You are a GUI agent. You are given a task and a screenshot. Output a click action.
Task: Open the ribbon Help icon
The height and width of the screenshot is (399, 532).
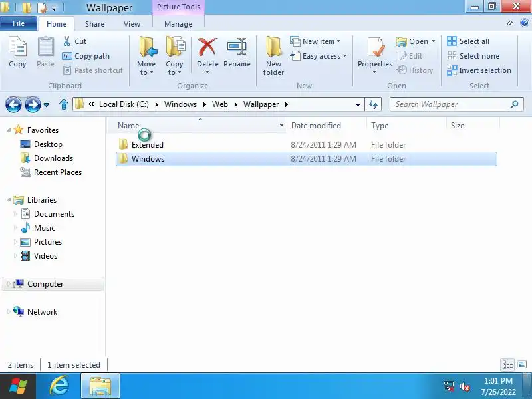point(525,23)
